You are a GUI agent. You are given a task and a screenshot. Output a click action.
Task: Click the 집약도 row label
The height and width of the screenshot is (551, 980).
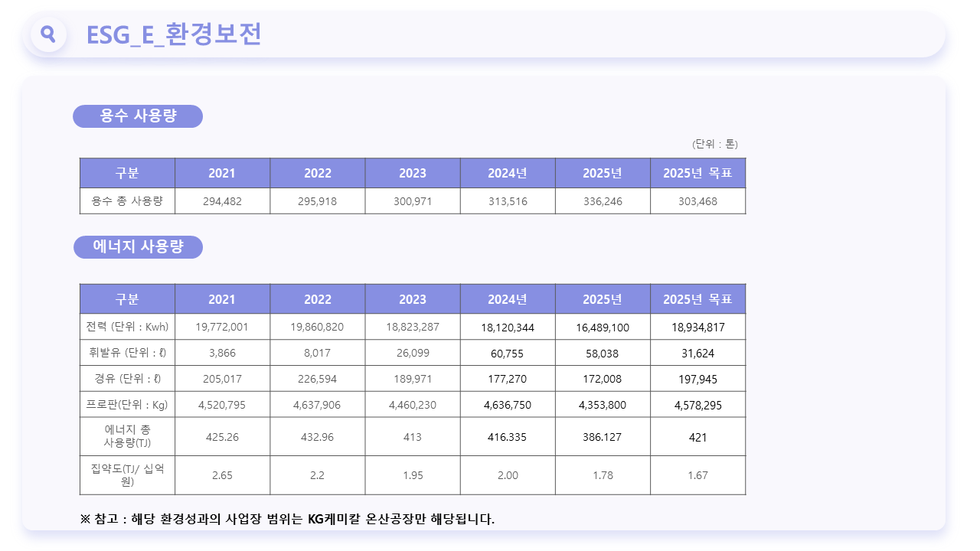click(127, 475)
